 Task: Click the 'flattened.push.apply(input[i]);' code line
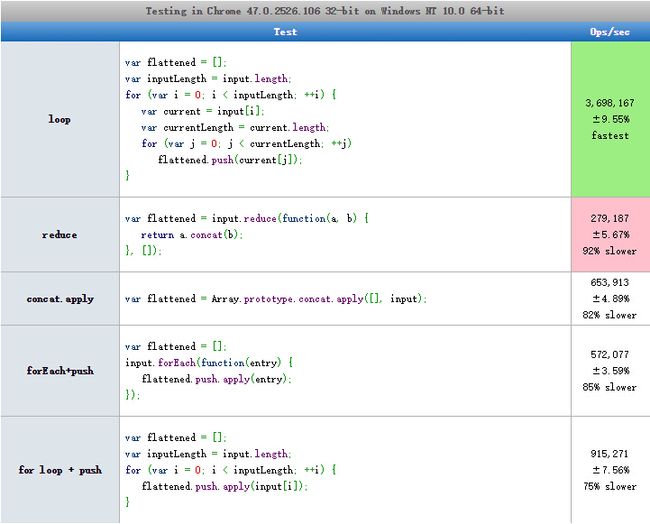[x=225, y=486]
